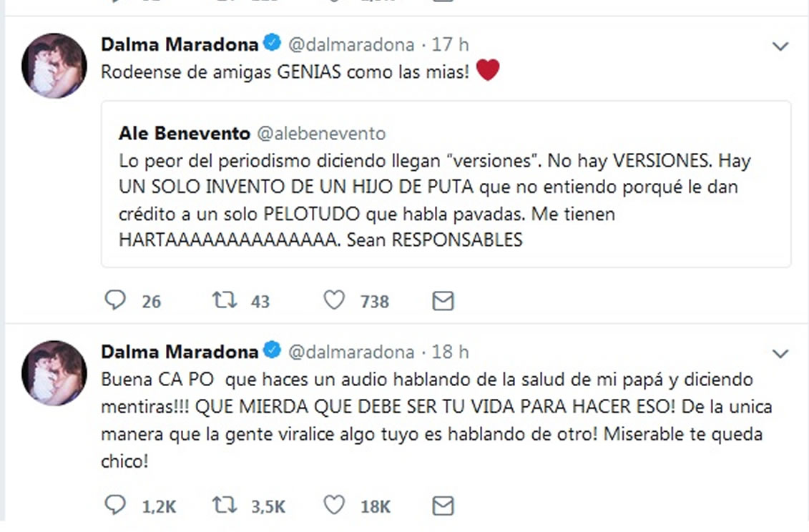
Task: Open the 18 h timestamp link
Action: click(x=451, y=352)
